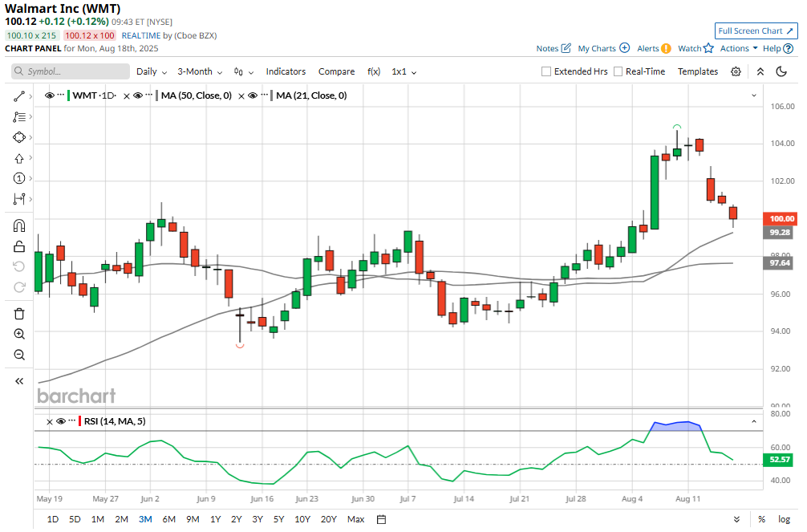Select the 10Y time range
This screenshot has height=532, width=807.
pos(302,519)
